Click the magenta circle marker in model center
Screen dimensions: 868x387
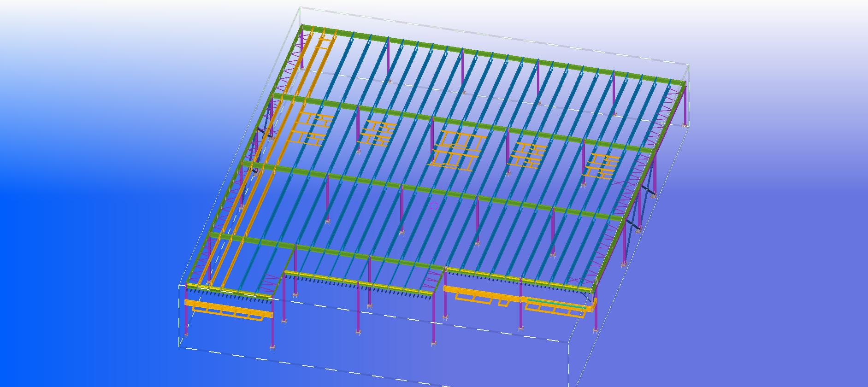pyautogui.click(x=434, y=206)
